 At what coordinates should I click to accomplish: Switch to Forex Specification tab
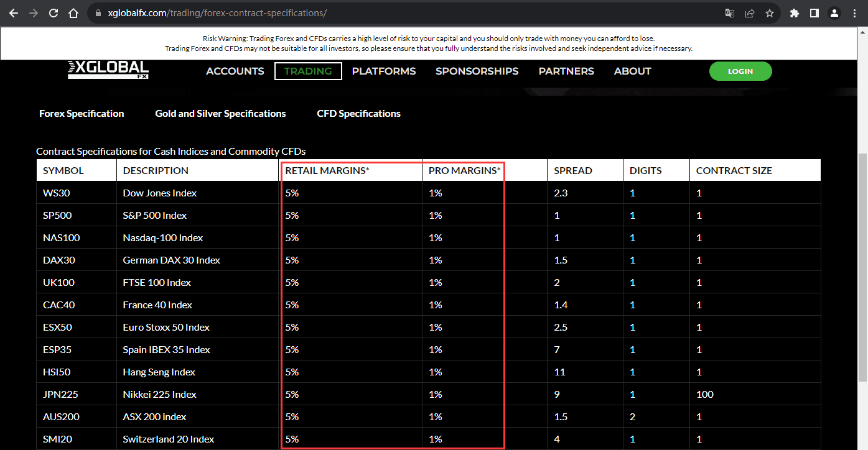tap(82, 114)
